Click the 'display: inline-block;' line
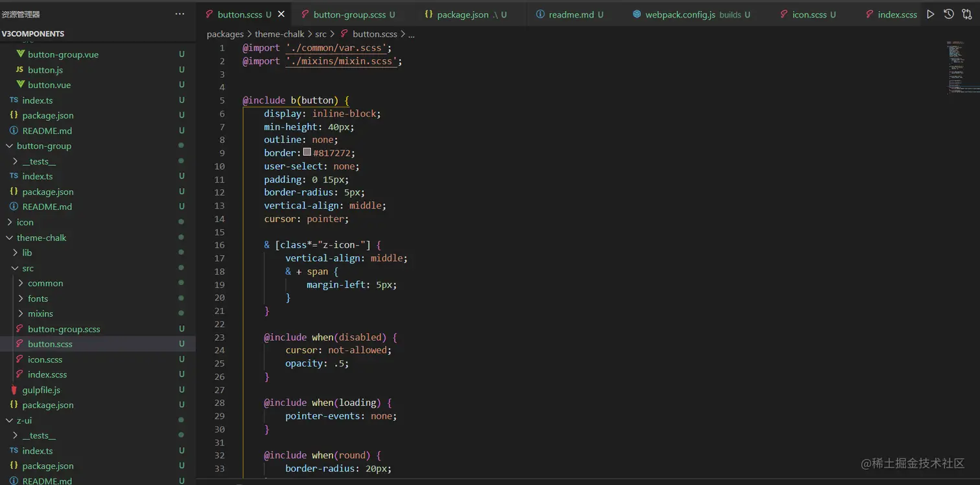Screen dimensions: 980x485 (322, 113)
